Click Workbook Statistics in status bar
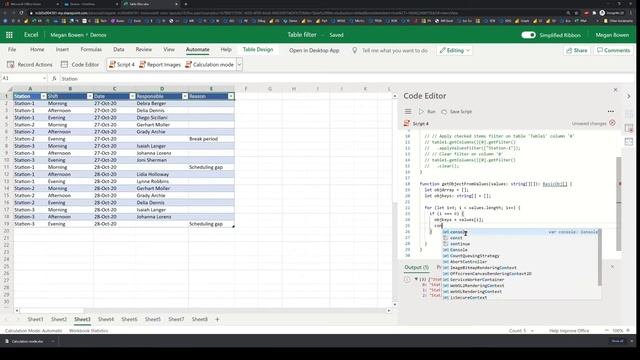Image resolution: width=640 pixels, height=360 pixels. (89, 331)
